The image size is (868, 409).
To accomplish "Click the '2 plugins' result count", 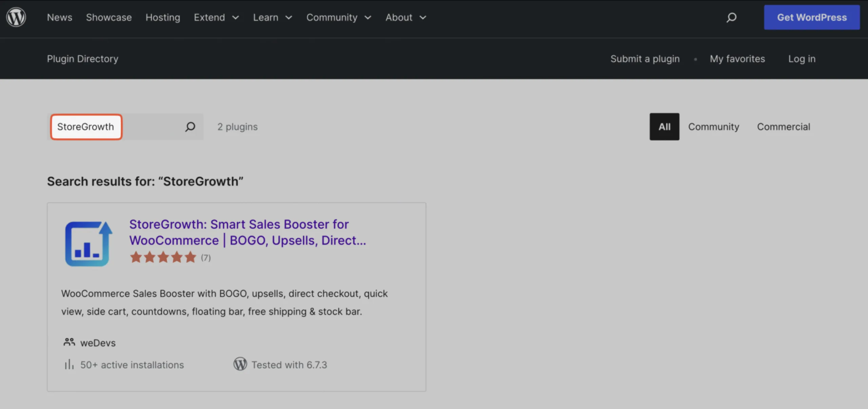I will (237, 127).
